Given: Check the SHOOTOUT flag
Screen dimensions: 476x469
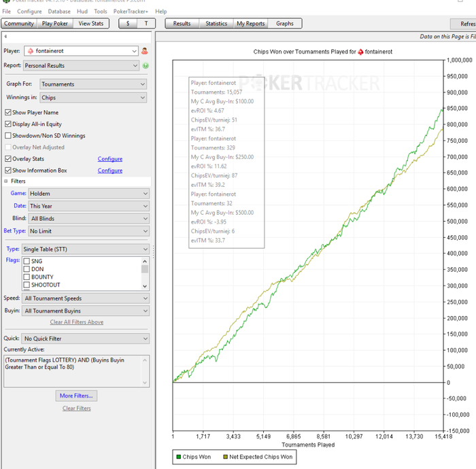Looking at the screenshot, I should (27, 285).
